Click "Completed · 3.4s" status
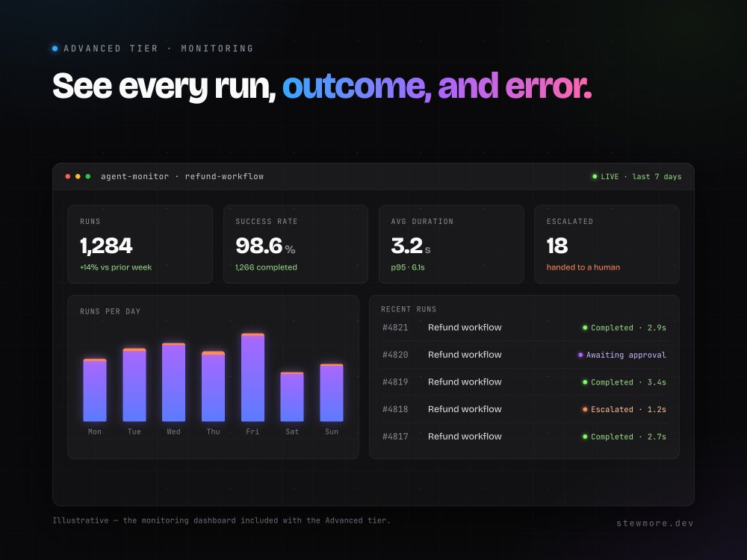 point(624,382)
